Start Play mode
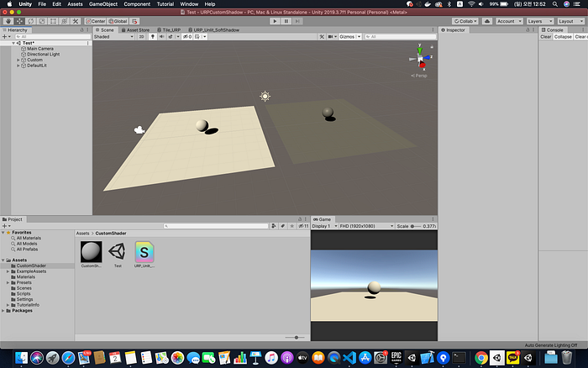588x368 pixels. (275, 21)
